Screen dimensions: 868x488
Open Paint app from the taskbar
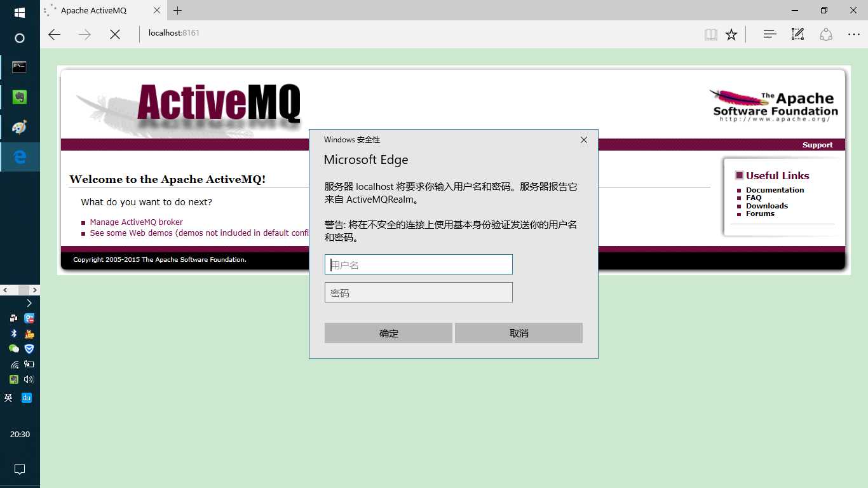[x=20, y=127]
